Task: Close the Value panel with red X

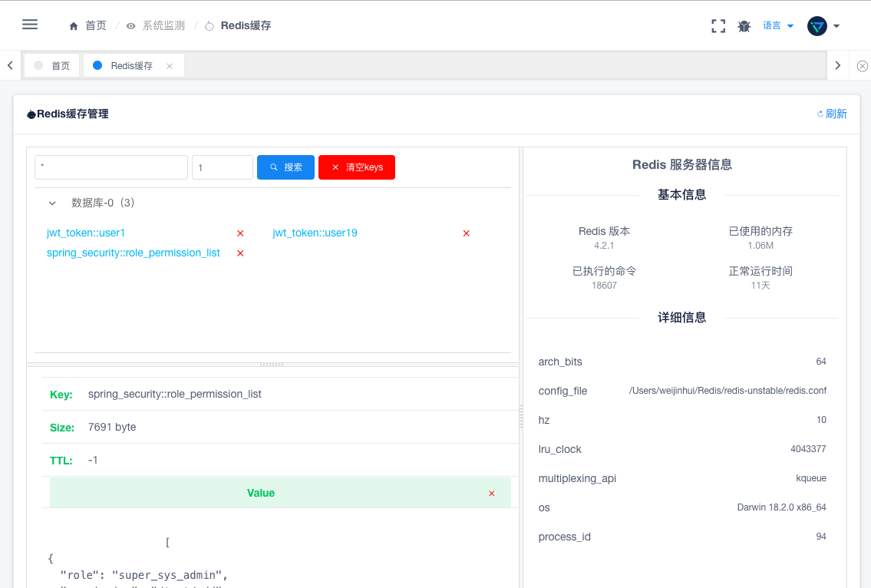Action: pos(492,494)
